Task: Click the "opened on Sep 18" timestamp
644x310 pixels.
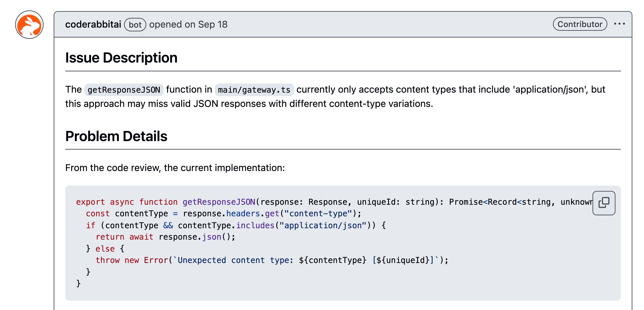Action: point(188,25)
